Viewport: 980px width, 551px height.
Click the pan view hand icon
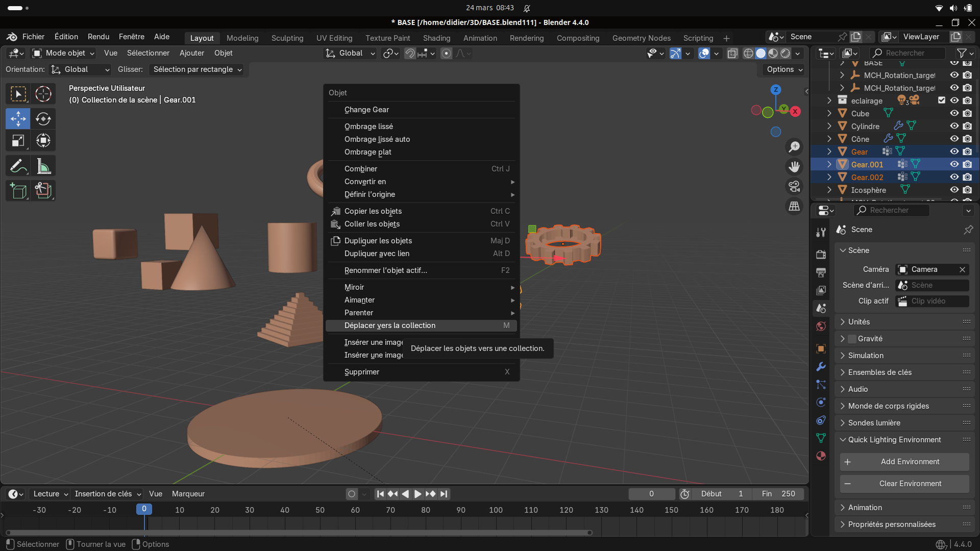pos(794,167)
